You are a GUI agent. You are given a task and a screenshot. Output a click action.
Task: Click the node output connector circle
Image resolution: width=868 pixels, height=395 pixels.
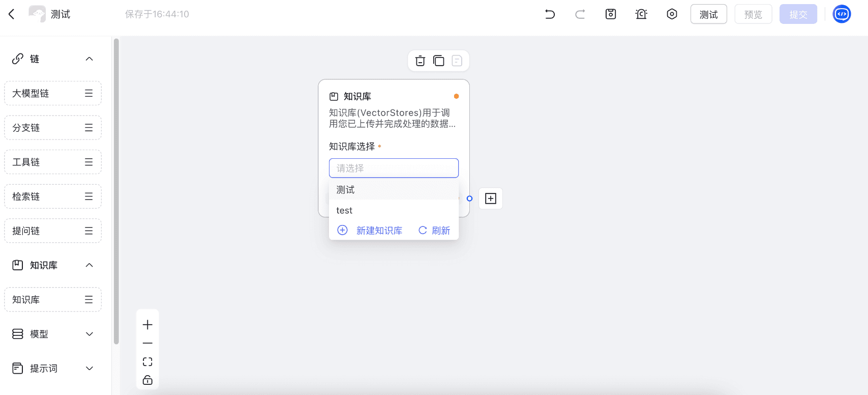click(x=469, y=199)
